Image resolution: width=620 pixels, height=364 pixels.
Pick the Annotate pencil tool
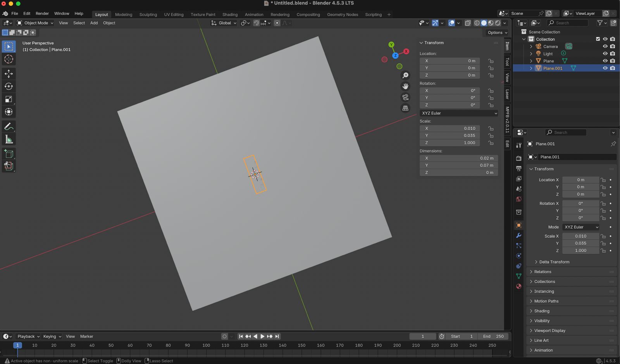(x=9, y=127)
